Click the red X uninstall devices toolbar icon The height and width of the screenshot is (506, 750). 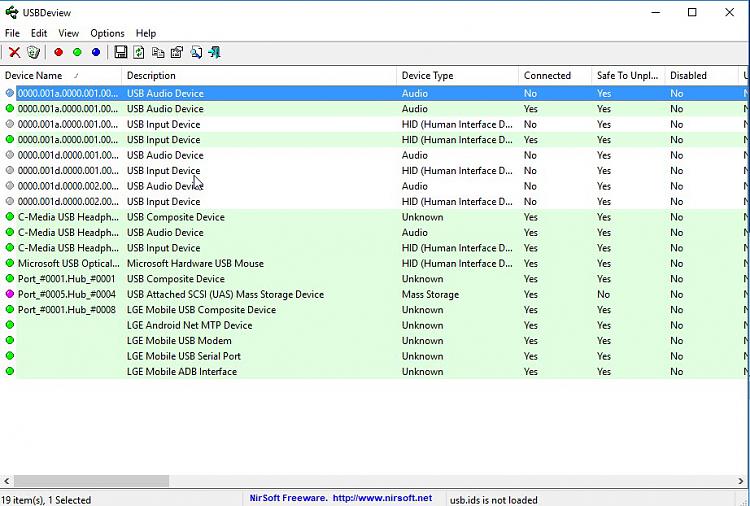tap(14, 52)
